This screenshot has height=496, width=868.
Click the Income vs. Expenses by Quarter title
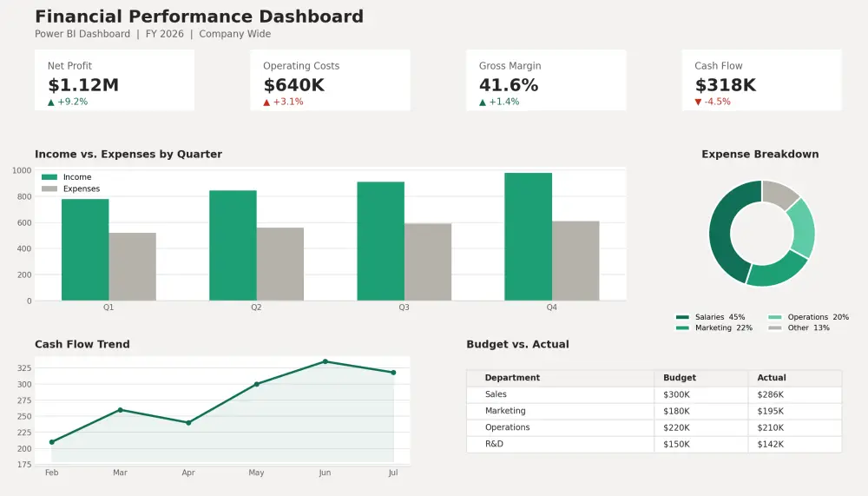pyautogui.click(x=128, y=155)
